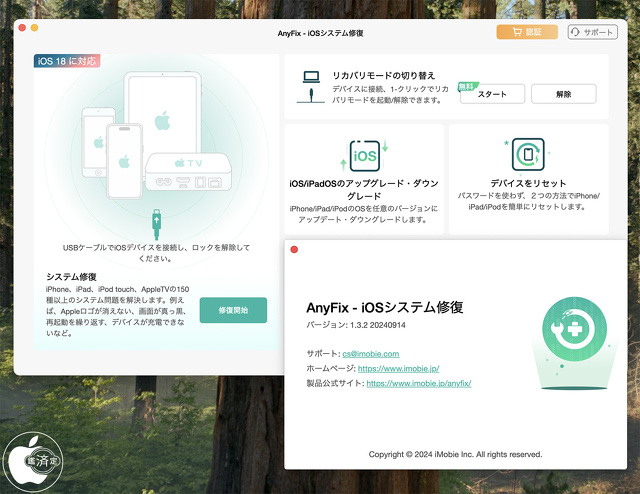Click the USB cable connector icon
The height and width of the screenshot is (494, 640).
(156, 224)
